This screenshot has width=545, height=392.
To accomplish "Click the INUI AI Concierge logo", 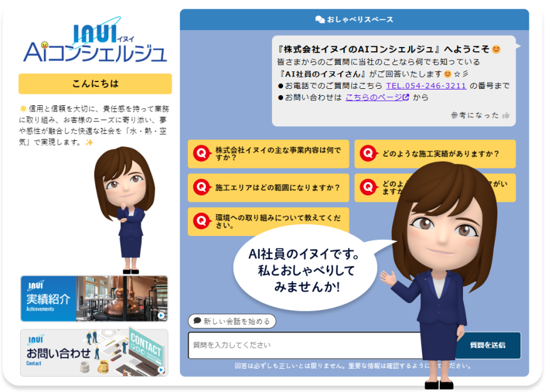I will 95,40.
